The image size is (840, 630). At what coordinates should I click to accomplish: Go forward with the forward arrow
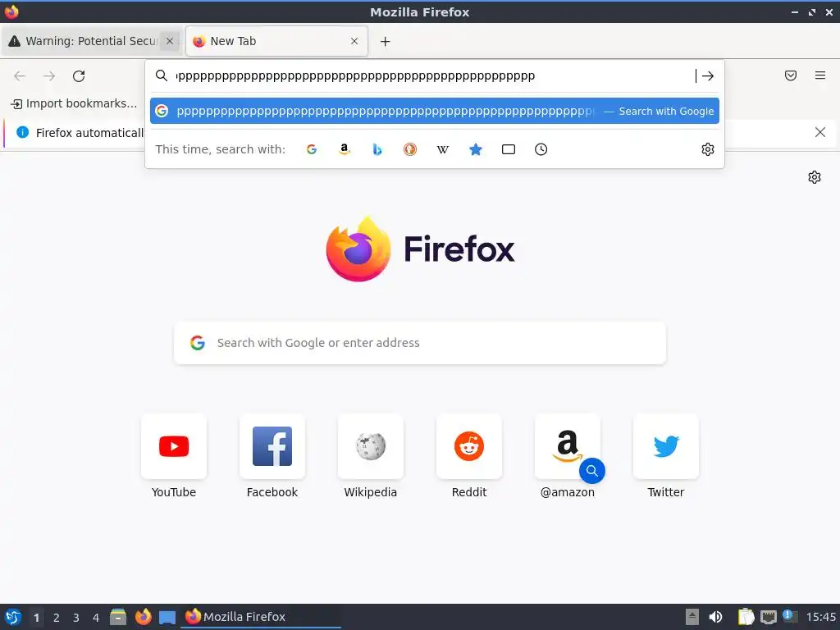49,76
